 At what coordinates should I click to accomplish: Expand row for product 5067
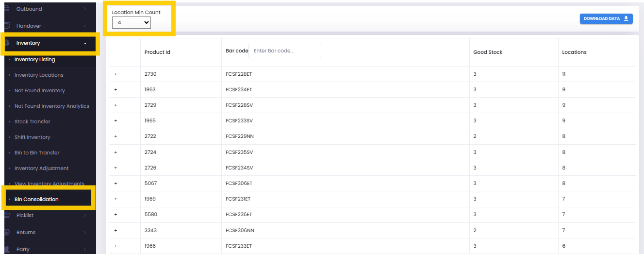116,183
